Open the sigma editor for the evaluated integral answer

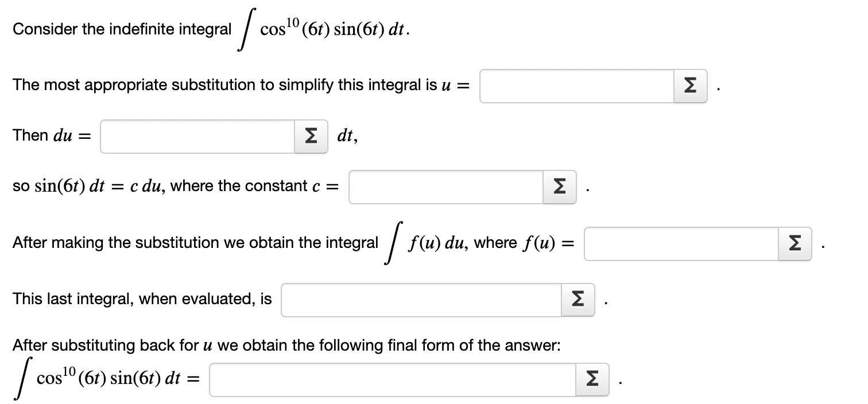click(577, 299)
